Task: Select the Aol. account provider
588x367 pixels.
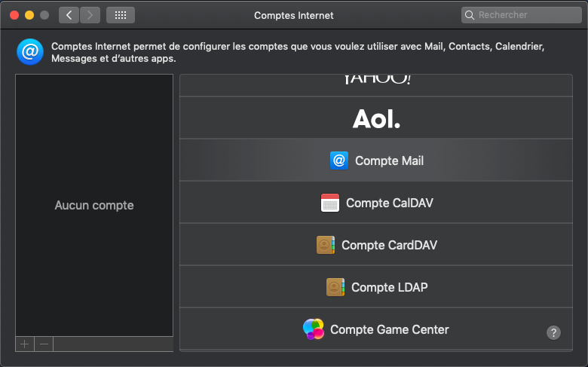Action: click(377, 118)
